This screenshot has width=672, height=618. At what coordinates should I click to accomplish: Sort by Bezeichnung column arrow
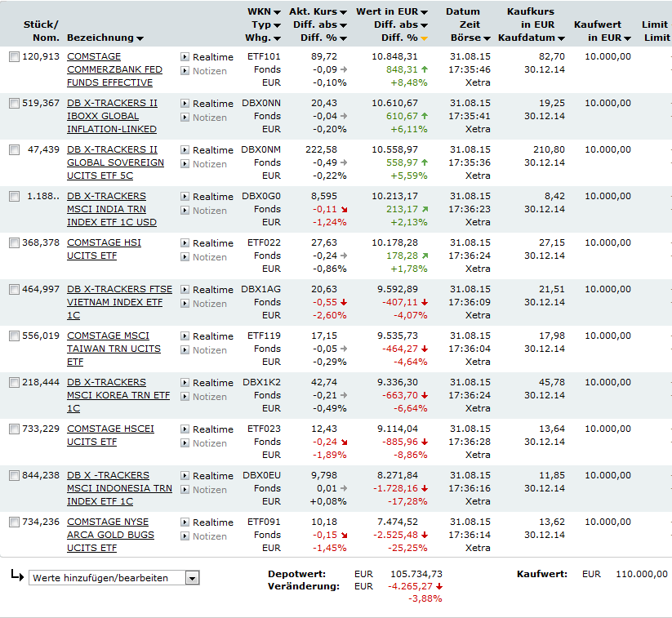coord(140,38)
